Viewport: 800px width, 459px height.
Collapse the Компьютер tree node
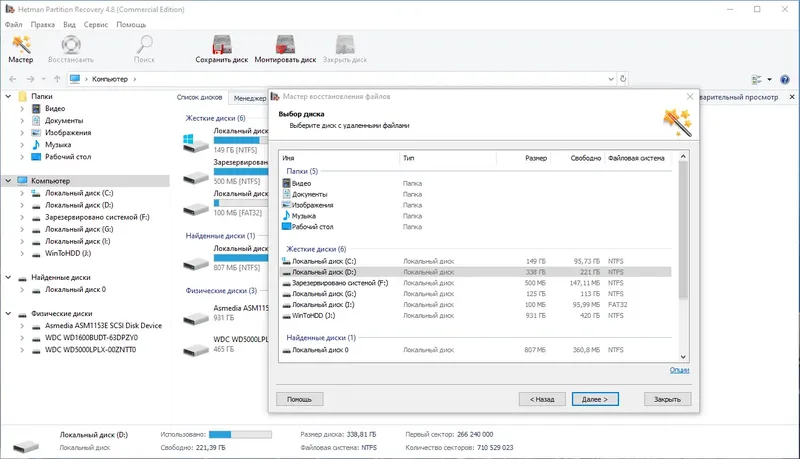[x=8, y=181]
